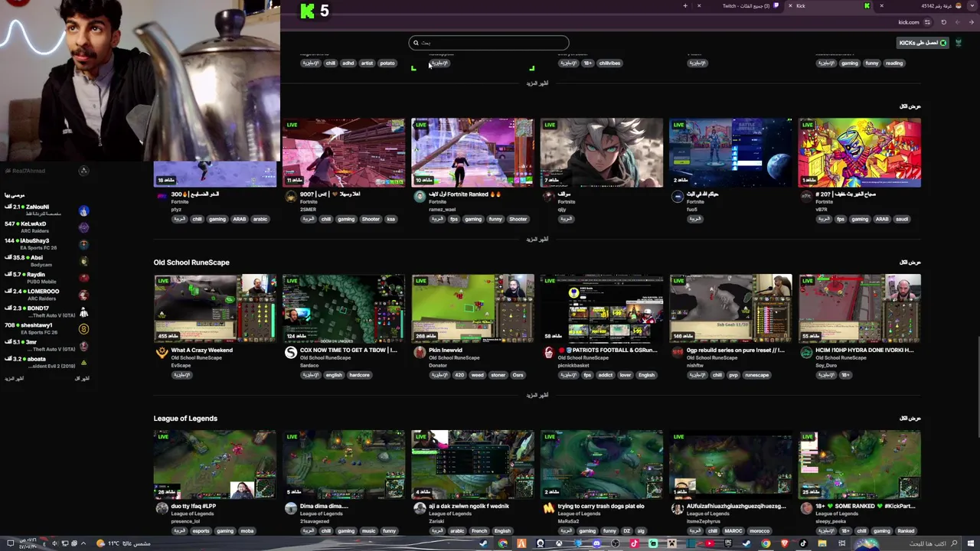Open ZaNouNi's channel avatar in sidebar
Viewport: 980px width, 551px height.
(83, 210)
